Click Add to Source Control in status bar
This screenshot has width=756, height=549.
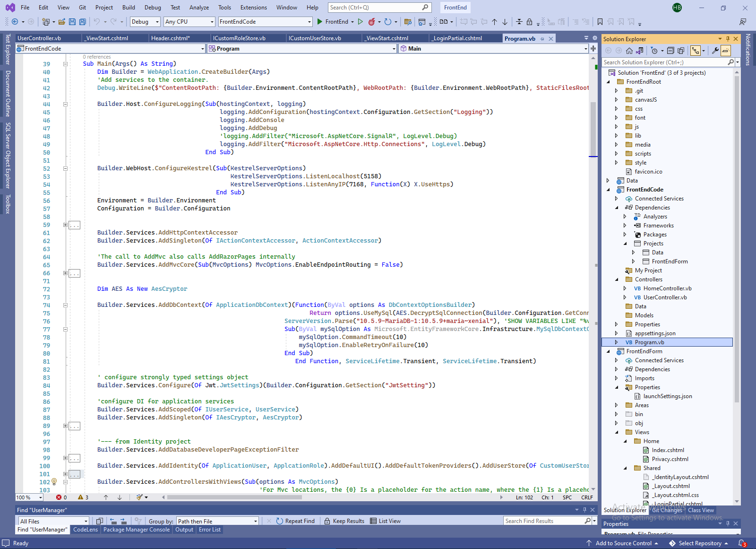point(623,543)
